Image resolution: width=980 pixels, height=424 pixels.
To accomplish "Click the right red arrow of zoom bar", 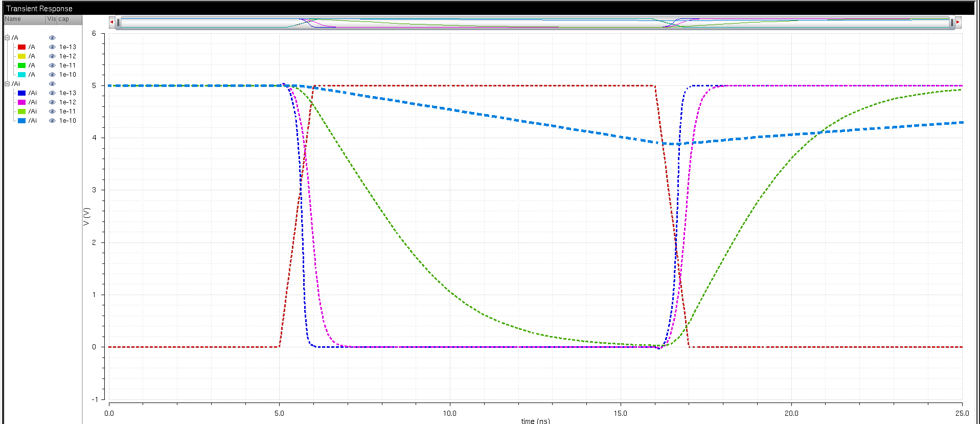I will (x=958, y=22).
